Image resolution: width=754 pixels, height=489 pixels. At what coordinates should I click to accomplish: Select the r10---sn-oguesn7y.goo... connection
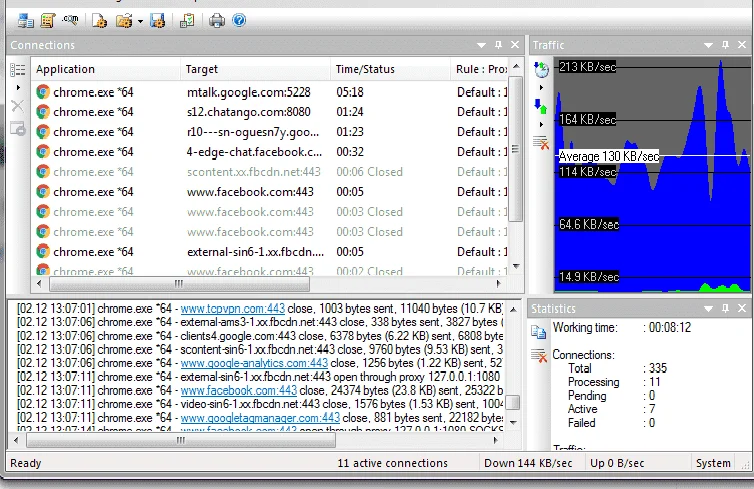pyautogui.click(x=270, y=132)
